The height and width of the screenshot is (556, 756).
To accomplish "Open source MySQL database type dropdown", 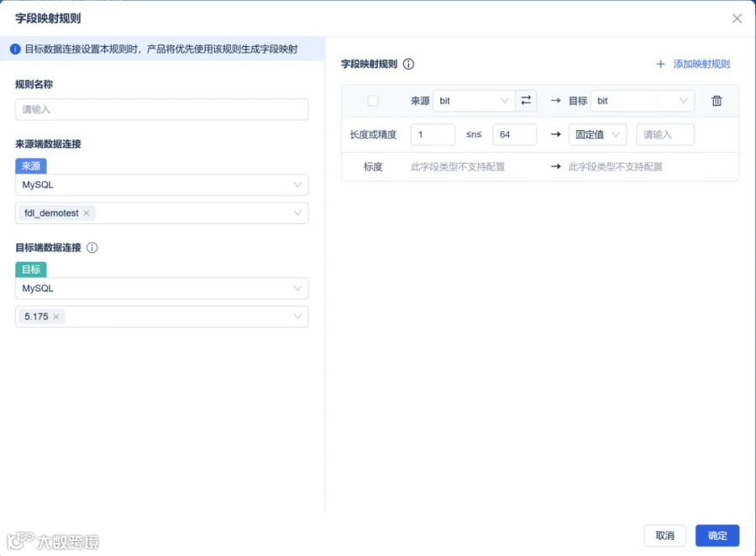I will 162,185.
